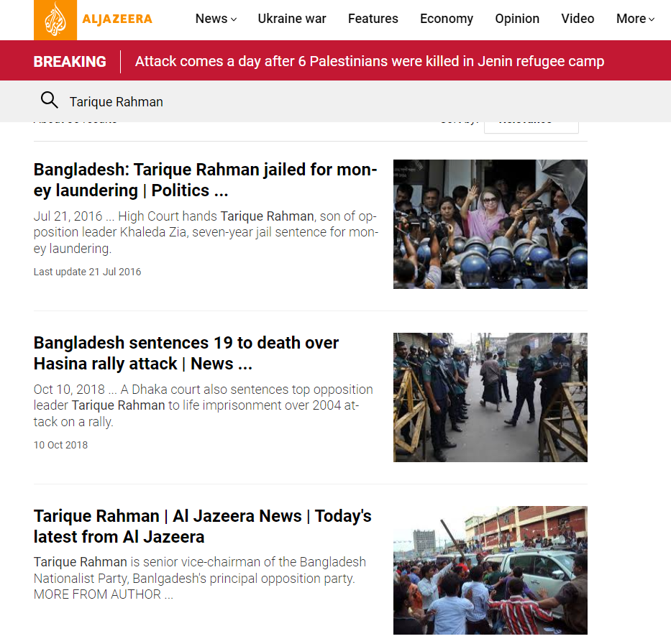The width and height of the screenshot is (671, 644).
Task: Expand the News menu chevron
Action: click(234, 19)
